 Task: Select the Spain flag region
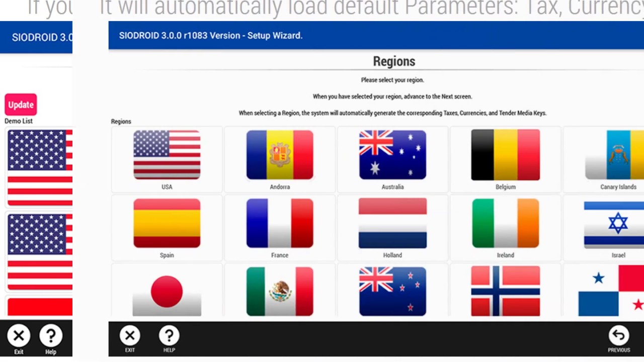(x=167, y=223)
